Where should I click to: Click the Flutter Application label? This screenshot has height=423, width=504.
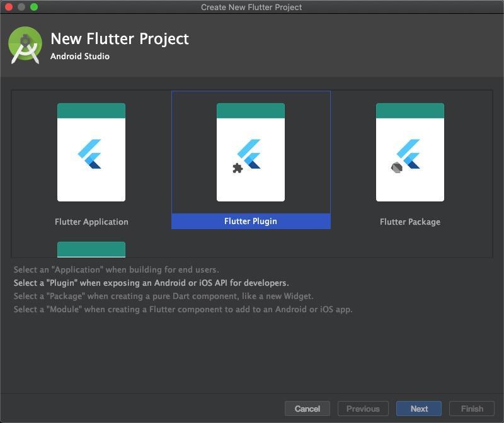(x=91, y=222)
